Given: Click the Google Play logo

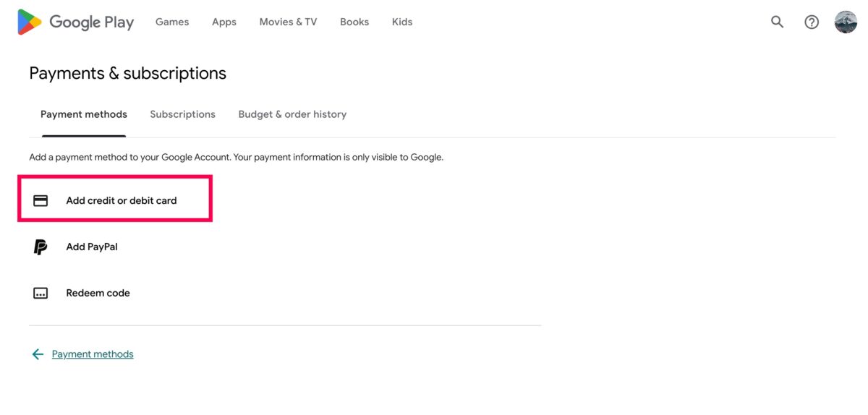Looking at the screenshot, I should (x=76, y=22).
